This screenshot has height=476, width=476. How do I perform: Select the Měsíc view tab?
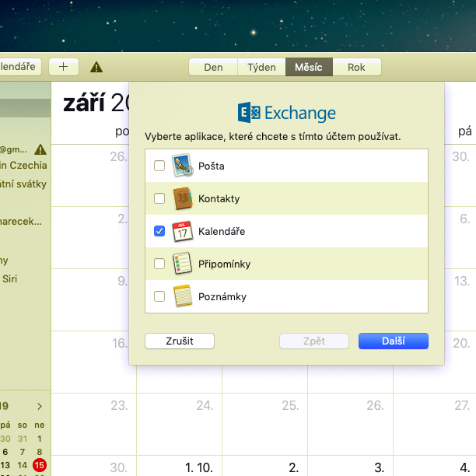(309, 67)
